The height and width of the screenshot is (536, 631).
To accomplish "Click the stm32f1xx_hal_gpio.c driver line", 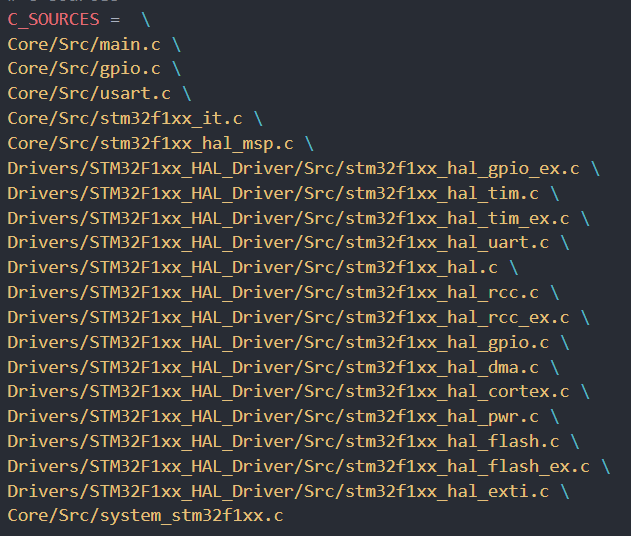I will (278, 342).
